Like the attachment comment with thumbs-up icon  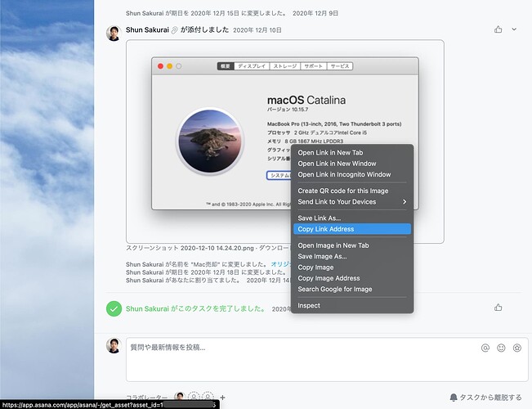[498, 29]
